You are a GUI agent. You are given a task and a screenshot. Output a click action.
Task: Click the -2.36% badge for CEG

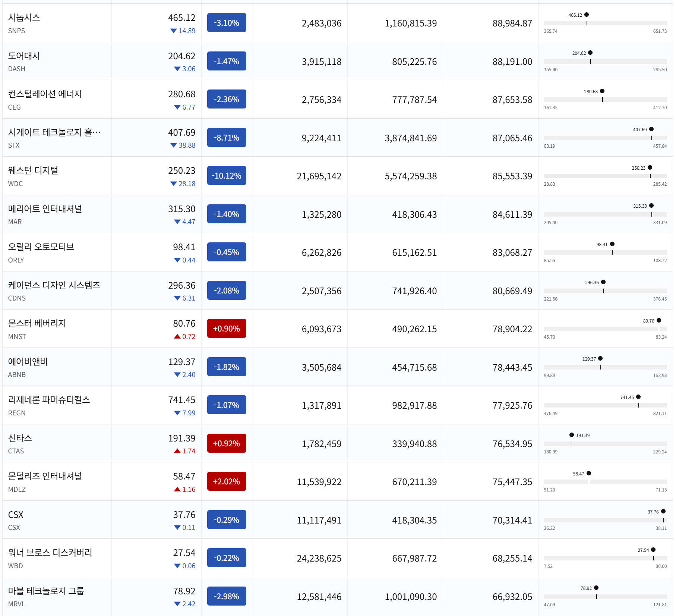point(227,99)
